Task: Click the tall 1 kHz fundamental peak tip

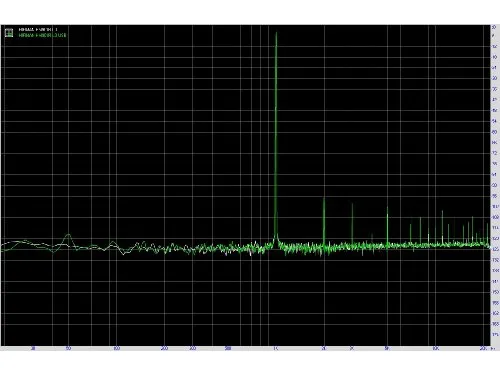Action: coord(276,33)
